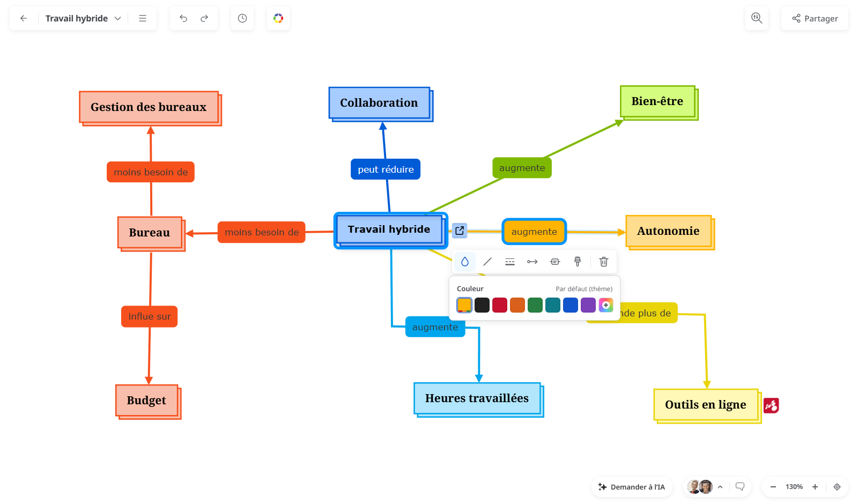The height and width of the screenshot is (504, 858).
Task: Open the custom color picker swatch
Action: click(606, 305)
